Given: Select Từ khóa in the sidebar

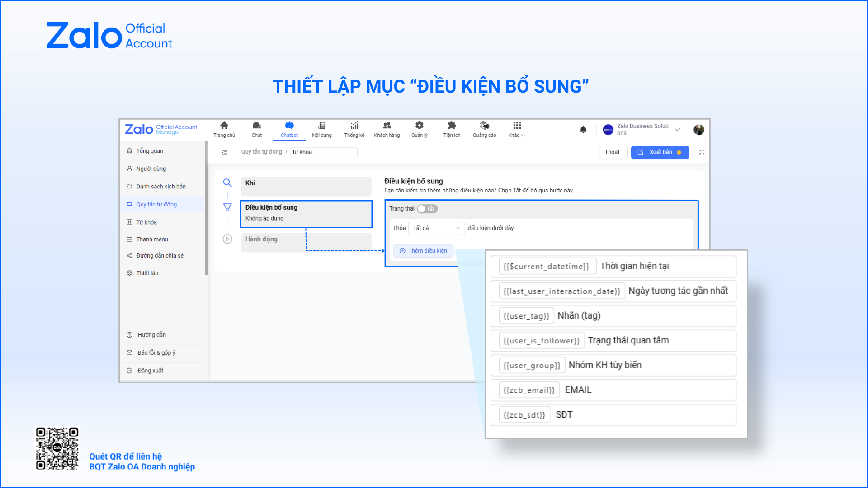Looking at the screenshot, I should tap(146, 222).
